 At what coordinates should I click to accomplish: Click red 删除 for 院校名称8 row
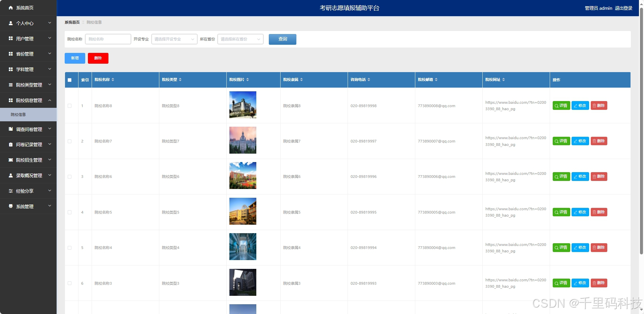click(x=599, y=106)
